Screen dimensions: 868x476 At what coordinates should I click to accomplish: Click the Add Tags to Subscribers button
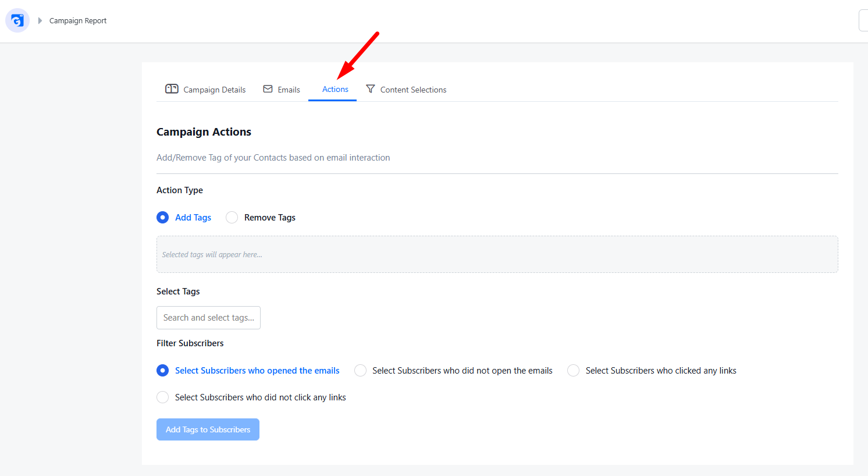tap(208, 429)
